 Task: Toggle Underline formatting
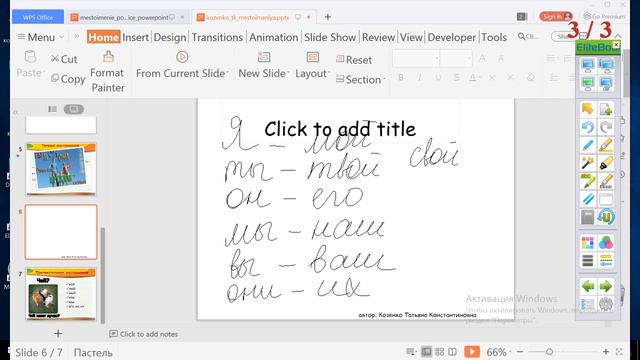pyautogui.click(x=438, y=77)
